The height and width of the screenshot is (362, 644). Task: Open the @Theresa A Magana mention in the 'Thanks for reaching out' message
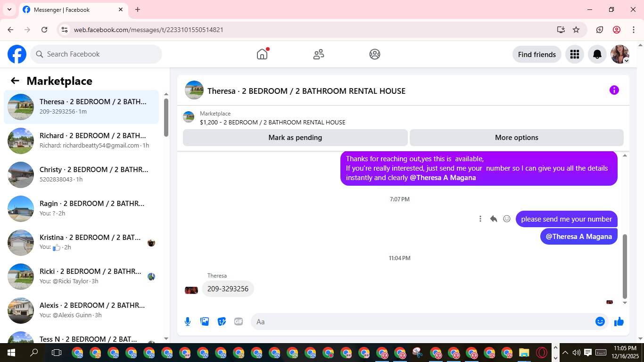pyautogui.click(x=443, y=178)
